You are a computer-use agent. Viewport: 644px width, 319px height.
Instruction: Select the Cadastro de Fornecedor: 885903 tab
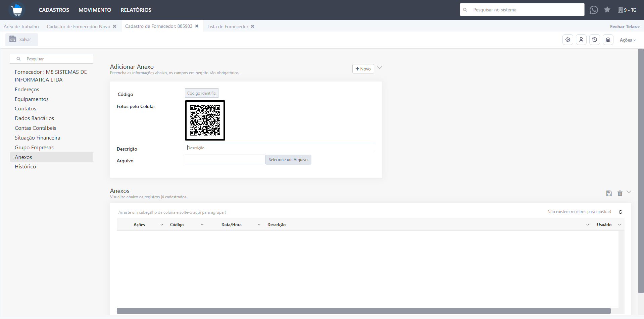click(158, 26)
